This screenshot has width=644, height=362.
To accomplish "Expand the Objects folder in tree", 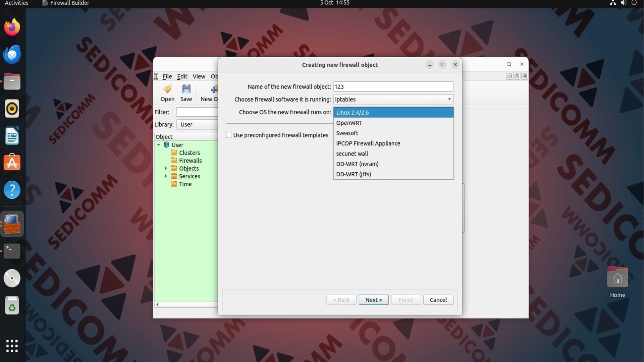I will pos(166,168).
